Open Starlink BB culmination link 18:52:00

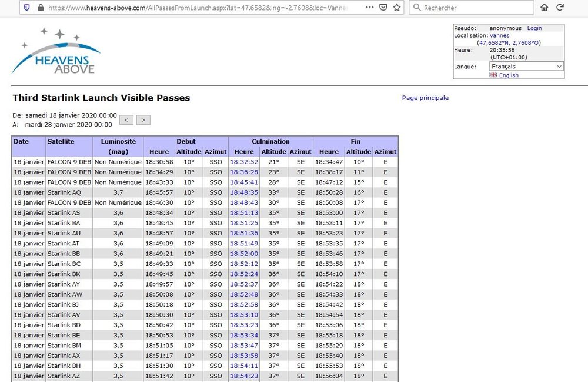(x=244, y=254)
